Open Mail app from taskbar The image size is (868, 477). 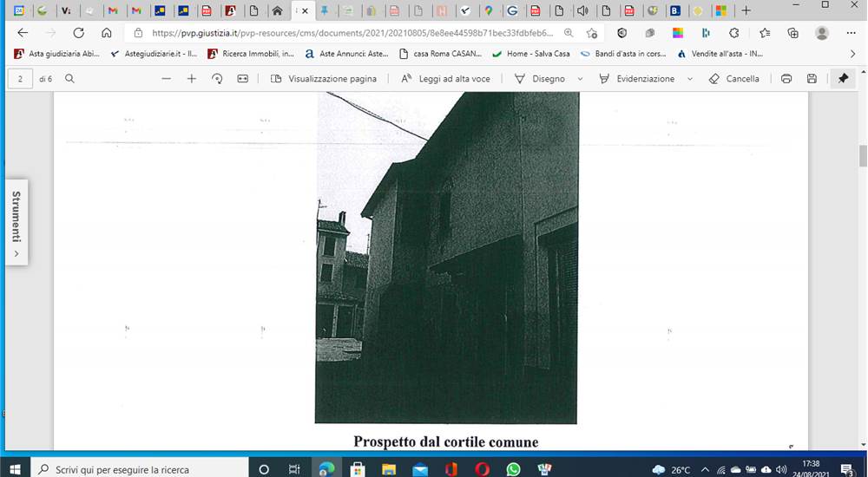[420, 469]
